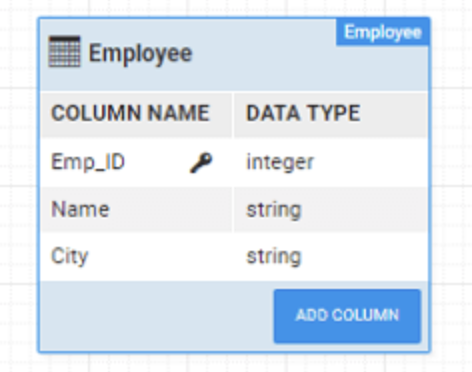Click the COLUMN NAME header
Viewport: 472px width, 372px height.
136,114
